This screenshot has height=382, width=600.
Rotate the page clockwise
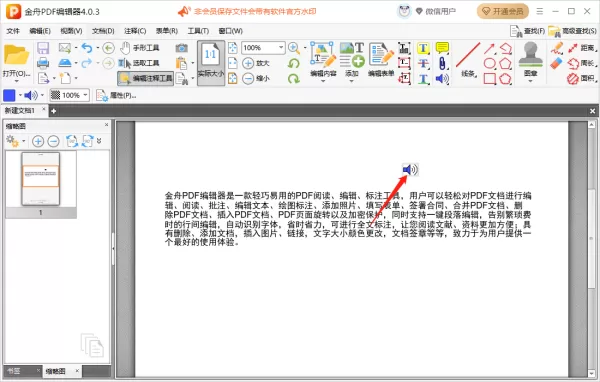pos(293,78)
